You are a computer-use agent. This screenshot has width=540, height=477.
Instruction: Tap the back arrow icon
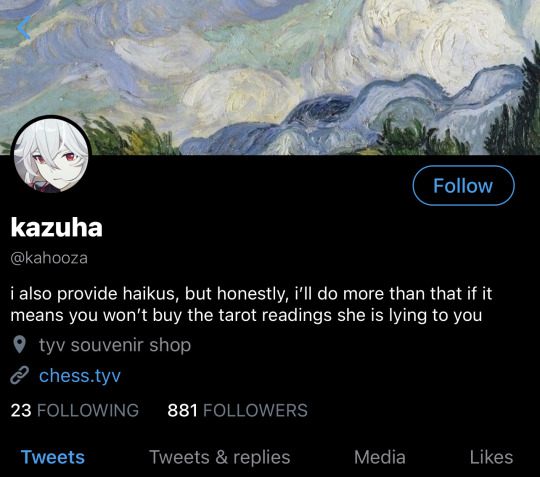pos(24,28)
